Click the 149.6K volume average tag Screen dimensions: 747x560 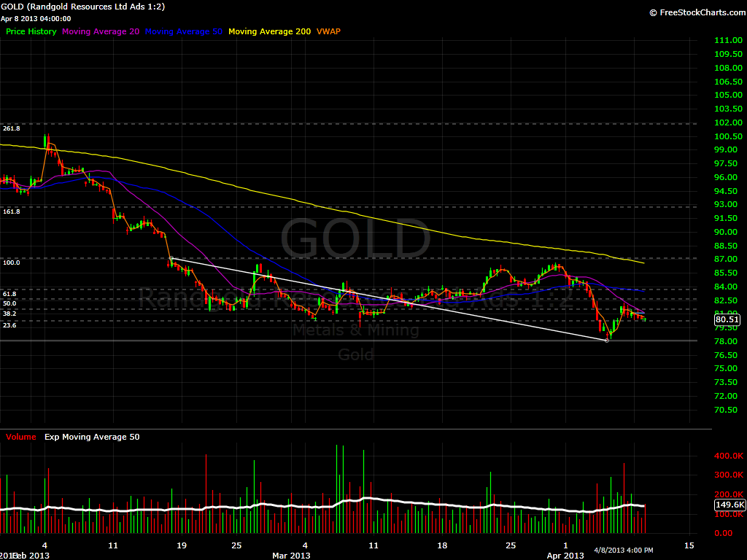pos(729,505)
